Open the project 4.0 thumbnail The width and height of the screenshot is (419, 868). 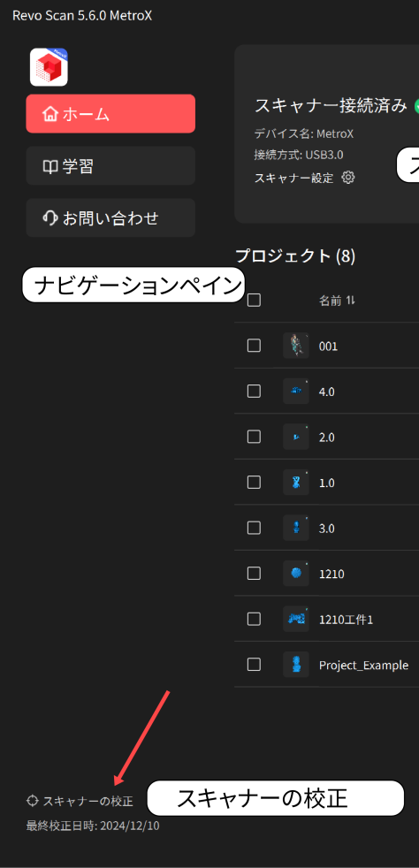click(x=296, y=392)
